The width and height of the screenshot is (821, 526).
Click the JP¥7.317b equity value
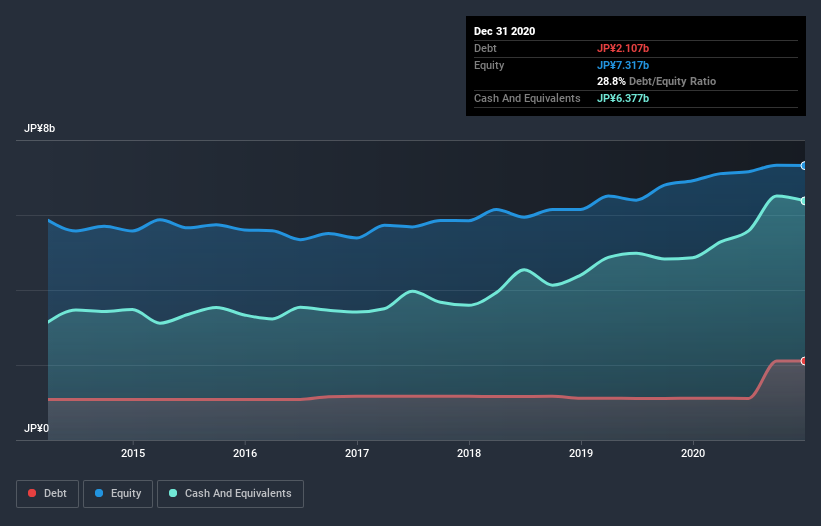click(623, 65)
